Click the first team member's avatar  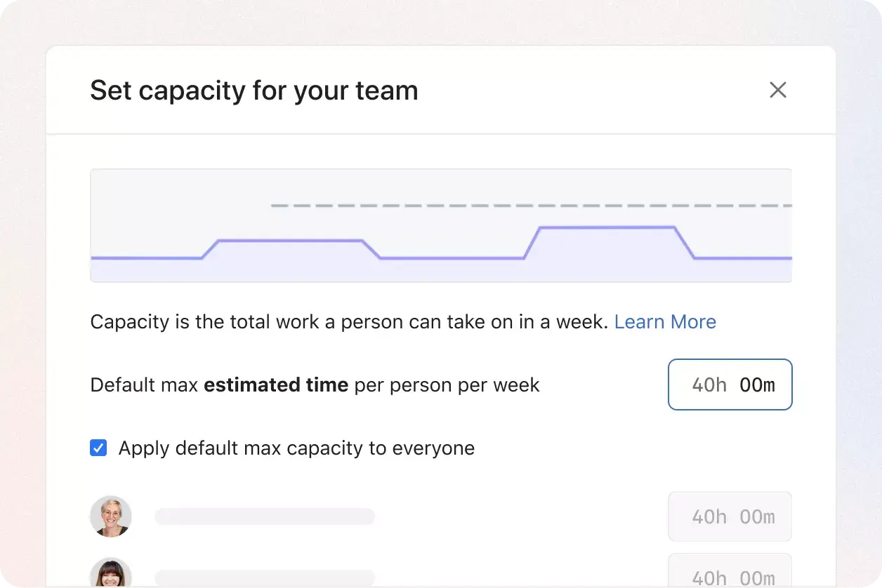point(111,516)
